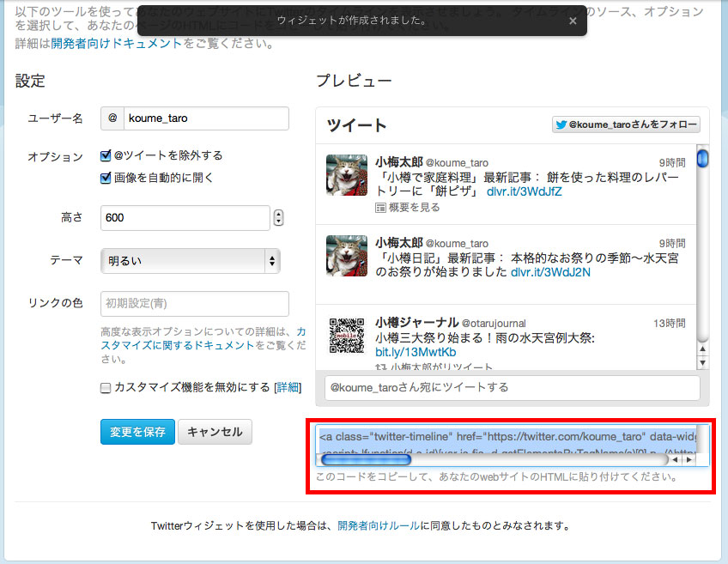The height and width of the screenshot is (564, 728).
Task: Uncheck the @ツイートを除外する option
Action: point(106,155)
